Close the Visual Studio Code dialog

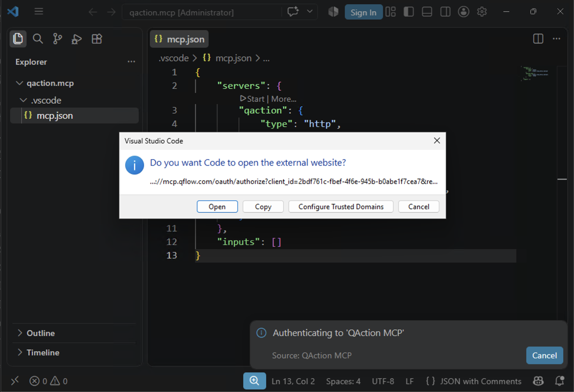[x=437, y=141]
